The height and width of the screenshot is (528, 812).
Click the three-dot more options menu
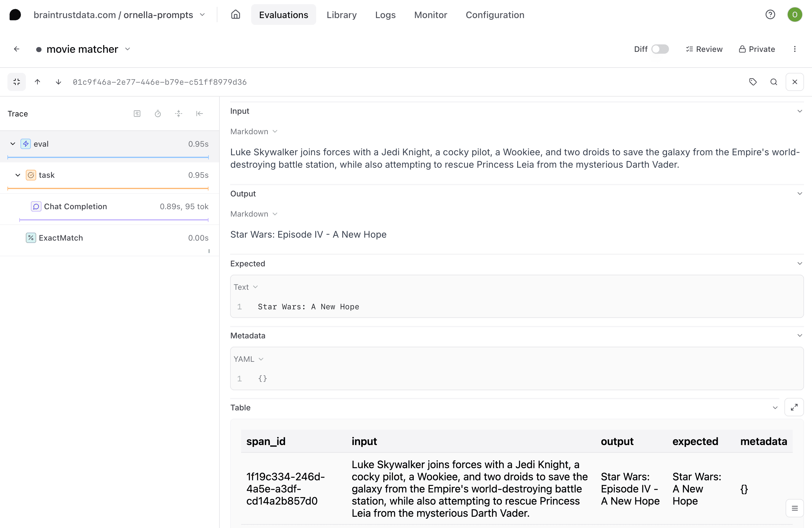(795, 49)
